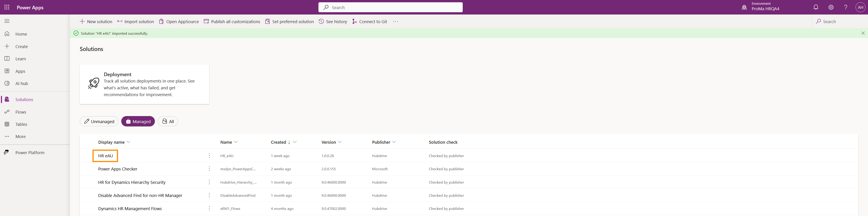This screenshot has width=868, height=216.
Task: Click the solutions list Search box
Action: click(x=839, y=21)
